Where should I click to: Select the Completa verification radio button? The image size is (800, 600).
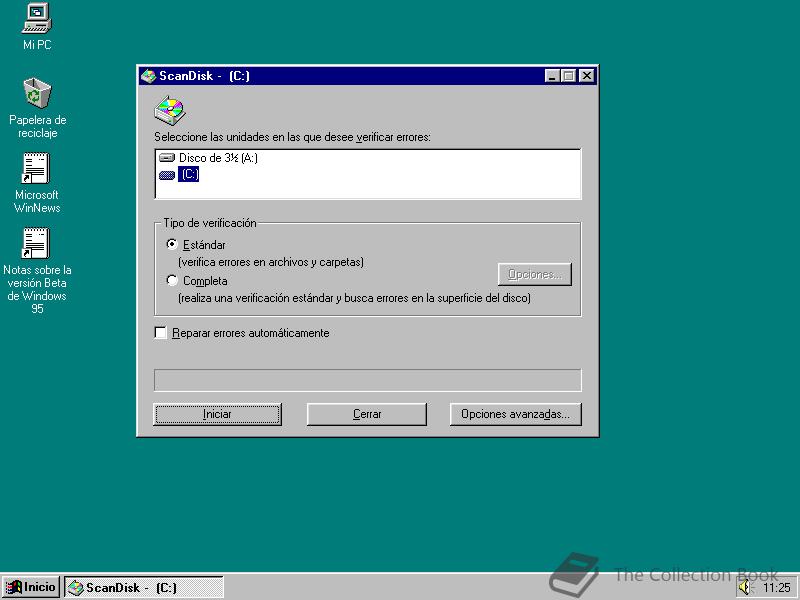[172, 280]
